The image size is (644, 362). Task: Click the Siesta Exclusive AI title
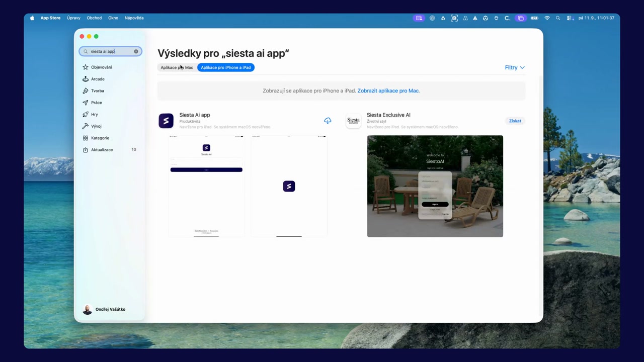[388, 115]
